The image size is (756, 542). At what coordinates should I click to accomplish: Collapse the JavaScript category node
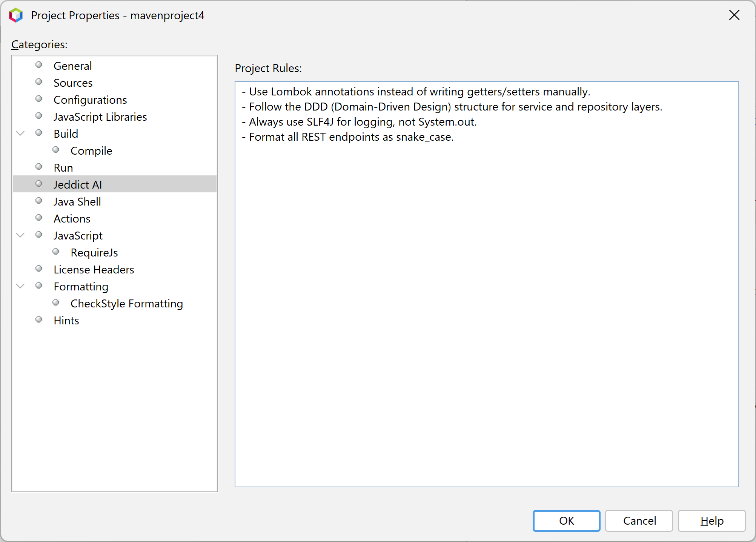(21, 235)
